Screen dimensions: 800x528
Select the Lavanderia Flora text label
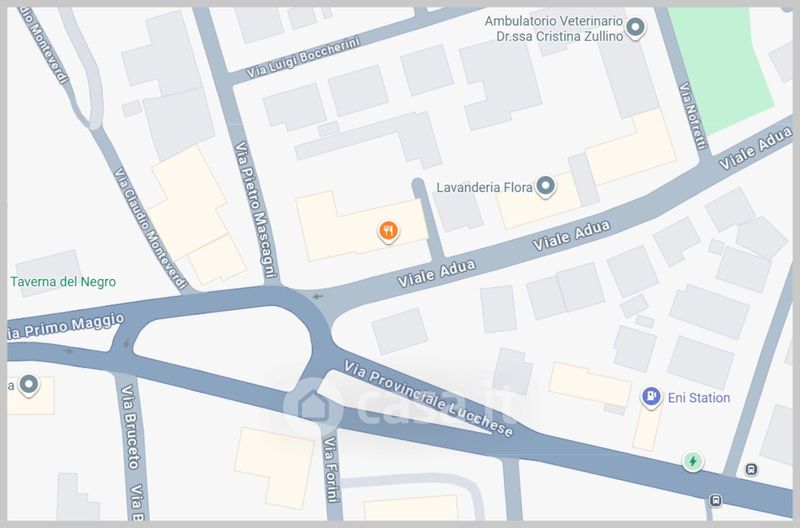point(484,187)
